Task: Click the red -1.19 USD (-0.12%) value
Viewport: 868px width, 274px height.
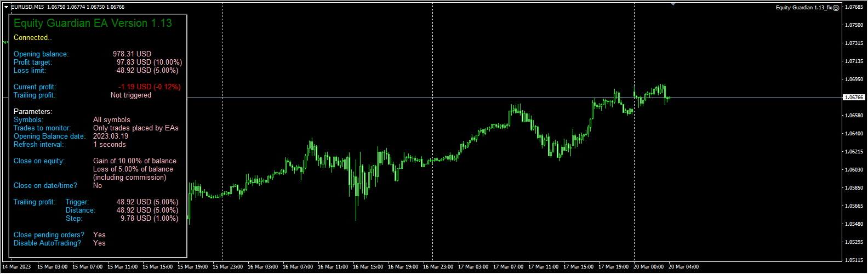Action: click(150, 87)
